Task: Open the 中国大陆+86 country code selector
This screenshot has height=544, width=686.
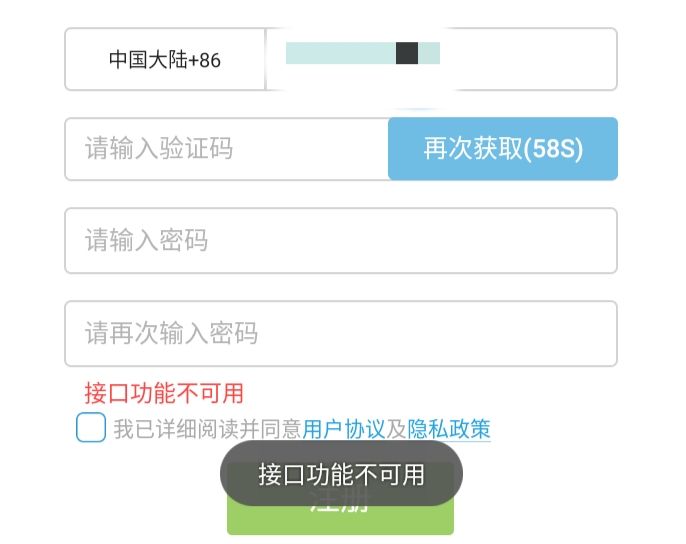Action: [165, 60]
